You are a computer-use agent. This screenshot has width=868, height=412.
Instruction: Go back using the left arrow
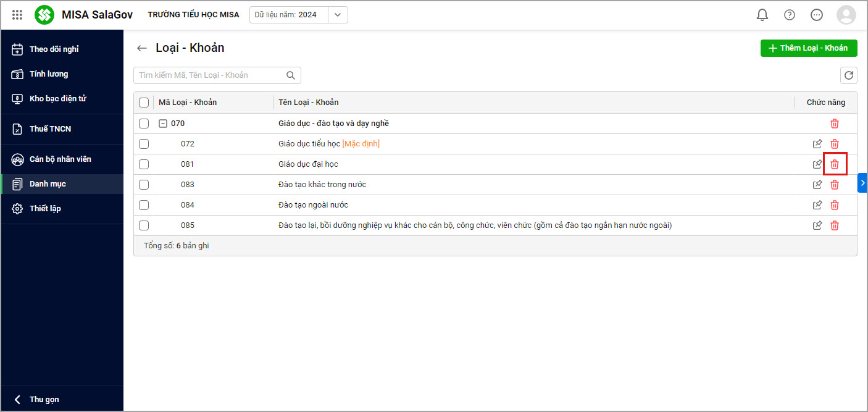coord(142,48)
